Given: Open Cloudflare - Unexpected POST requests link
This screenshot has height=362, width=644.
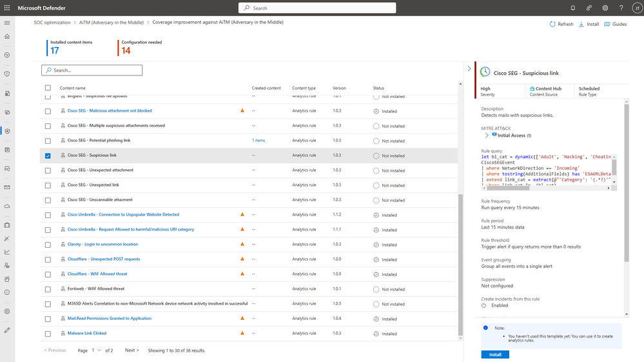Looking at the screenshot, I should point(104,259).
